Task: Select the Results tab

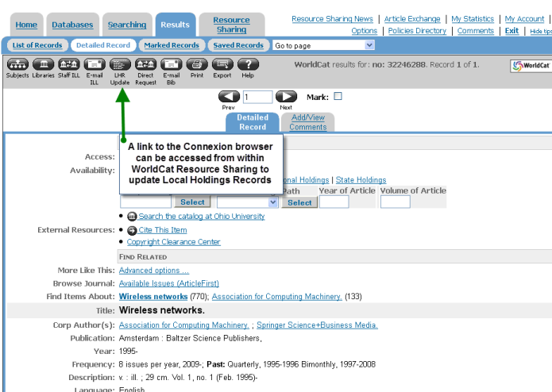Action: (176, 25)
